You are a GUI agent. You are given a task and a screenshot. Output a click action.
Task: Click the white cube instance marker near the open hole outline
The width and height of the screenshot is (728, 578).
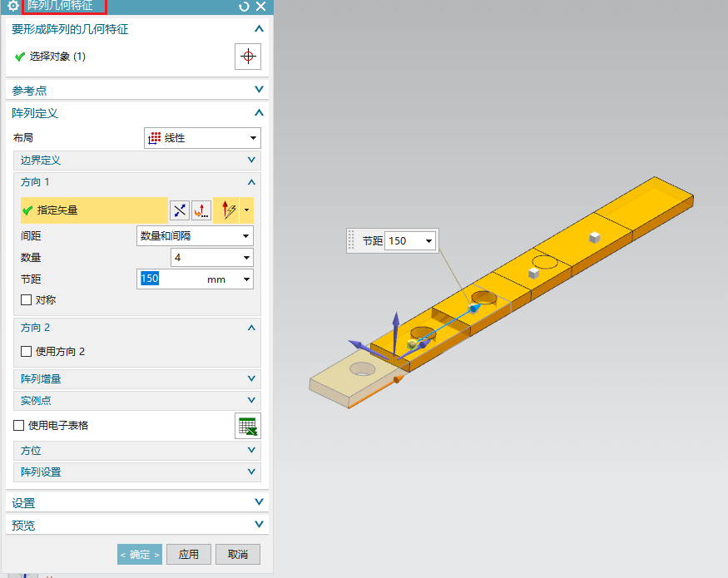[534, 274]
